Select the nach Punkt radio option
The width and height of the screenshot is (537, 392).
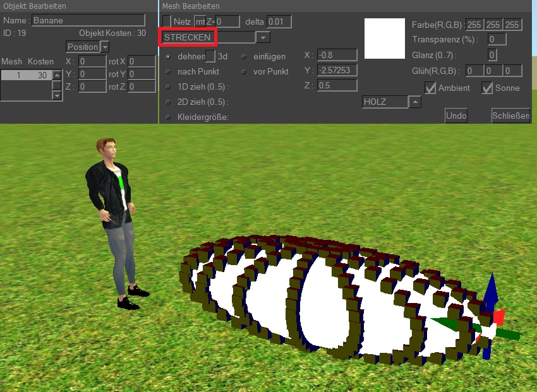(x=168, y=71)
